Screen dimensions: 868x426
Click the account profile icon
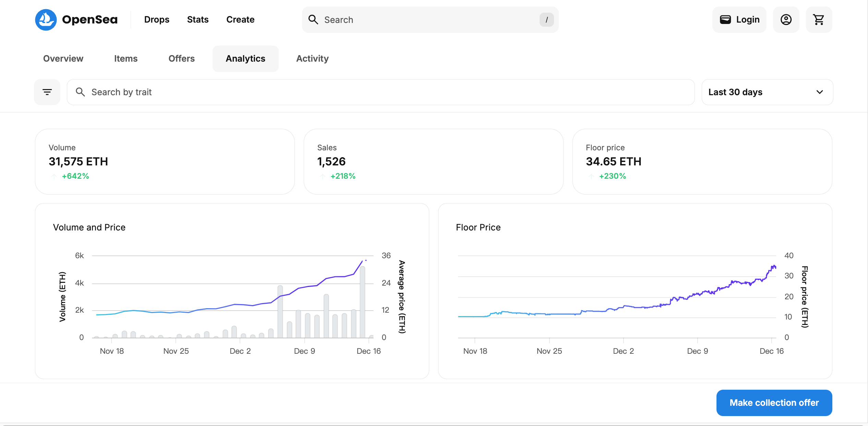(x=786, y=20)
